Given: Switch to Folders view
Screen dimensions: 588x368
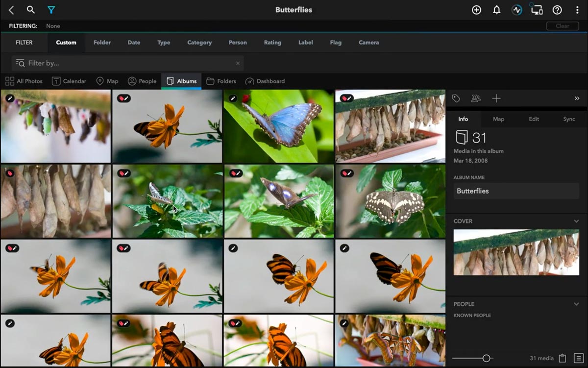Looking at the screenshot, I should tap(221, 81).
